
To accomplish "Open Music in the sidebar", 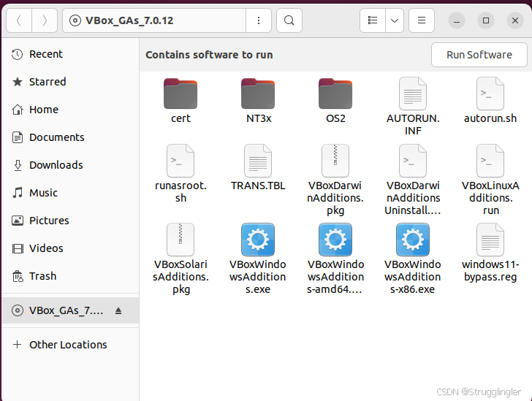I will pyautogui.click(x=70, y=193).
